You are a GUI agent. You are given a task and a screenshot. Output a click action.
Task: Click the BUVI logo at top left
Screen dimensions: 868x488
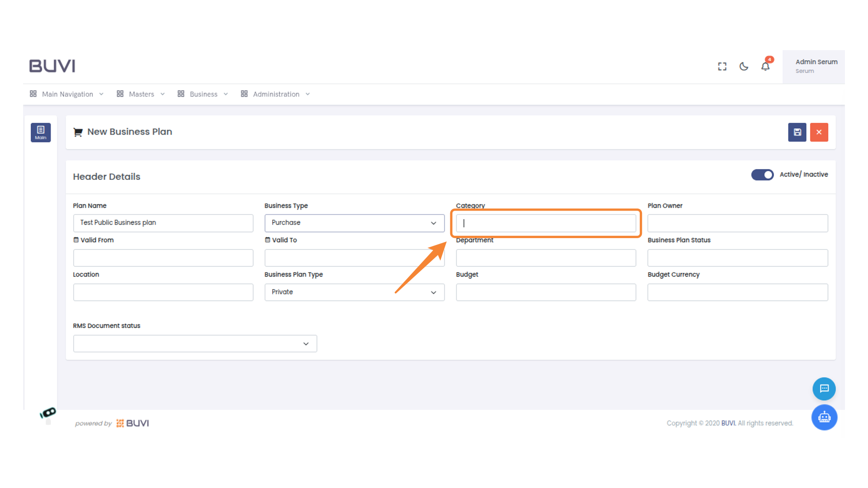(x=52, y=66)
